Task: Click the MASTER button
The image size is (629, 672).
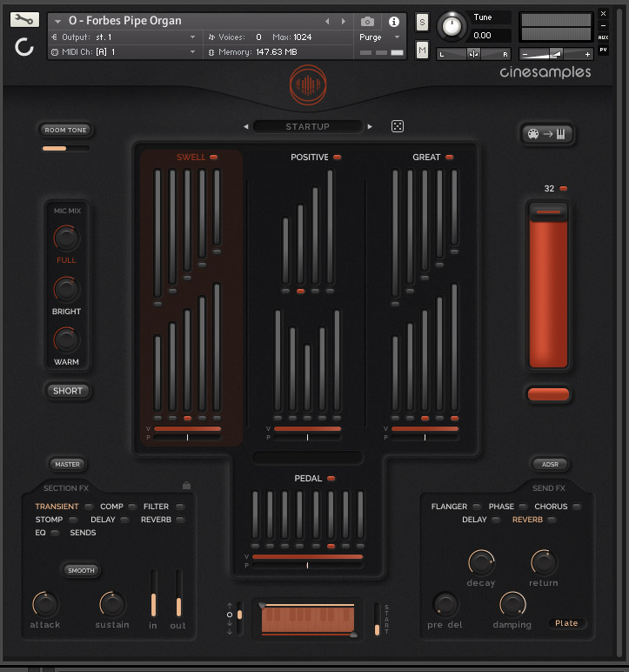Action: coord(67,464)
